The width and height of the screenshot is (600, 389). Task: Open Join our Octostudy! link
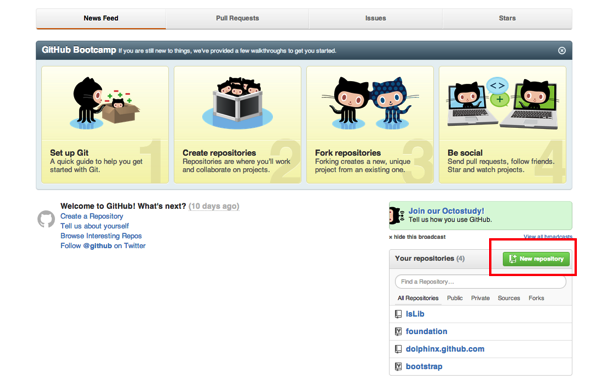tap(446, 211)
